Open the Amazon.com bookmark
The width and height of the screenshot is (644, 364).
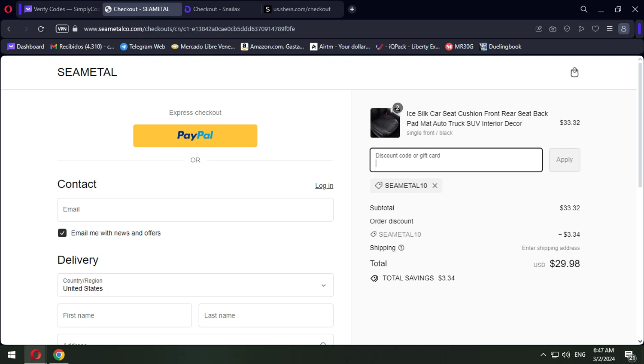(272, 46)
